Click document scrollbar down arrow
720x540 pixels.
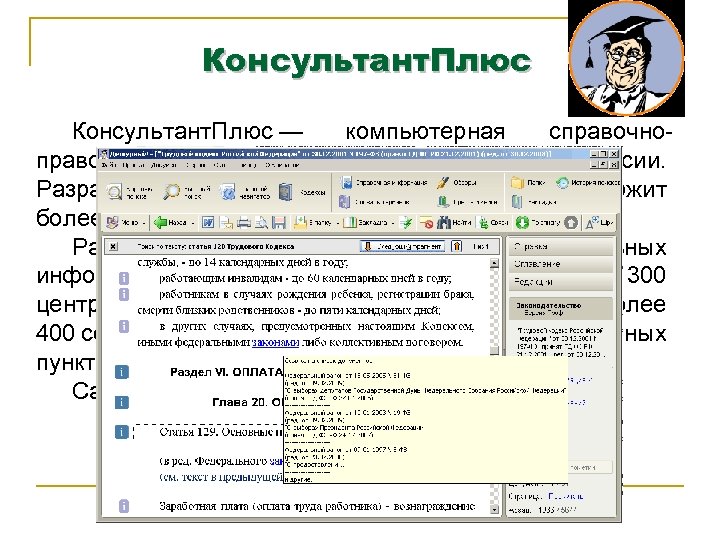point(494,510)
